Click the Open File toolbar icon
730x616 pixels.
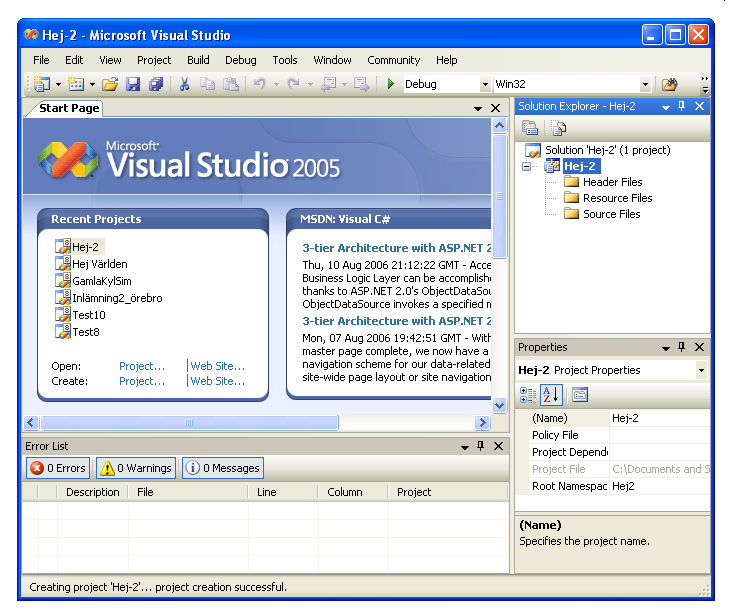point(110,84)
